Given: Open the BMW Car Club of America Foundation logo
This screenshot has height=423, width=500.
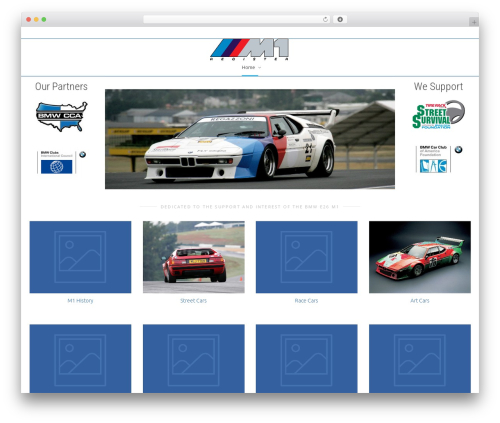Looking at the screenshot, I should coord(439,159).
